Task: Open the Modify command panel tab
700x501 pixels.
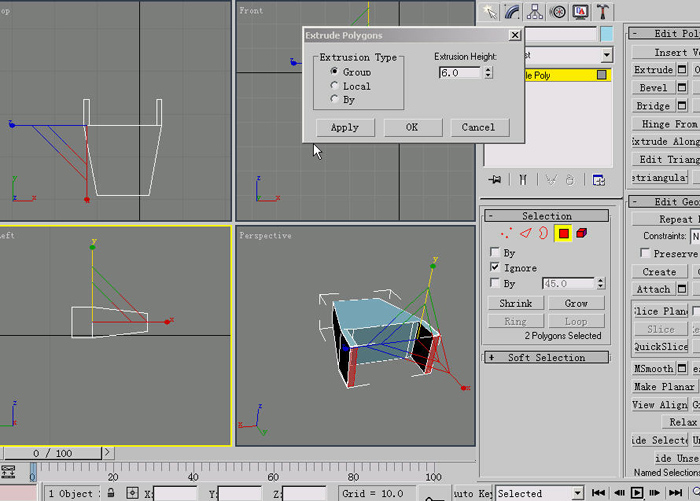Action: (512, 12)
